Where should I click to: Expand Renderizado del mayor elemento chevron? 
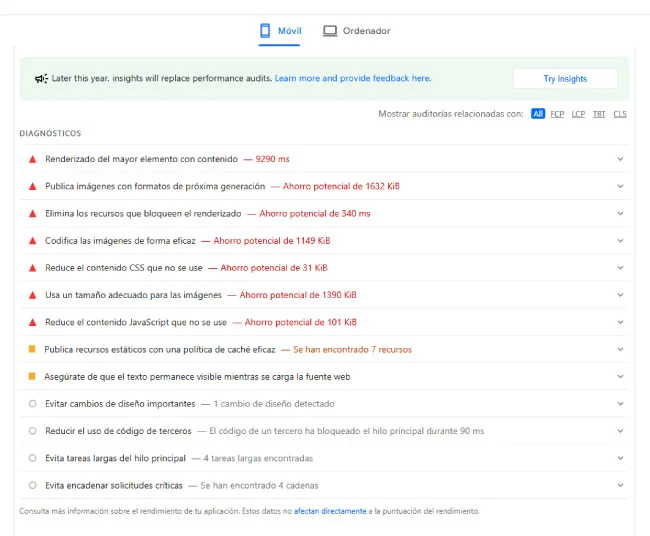(620, 159)
